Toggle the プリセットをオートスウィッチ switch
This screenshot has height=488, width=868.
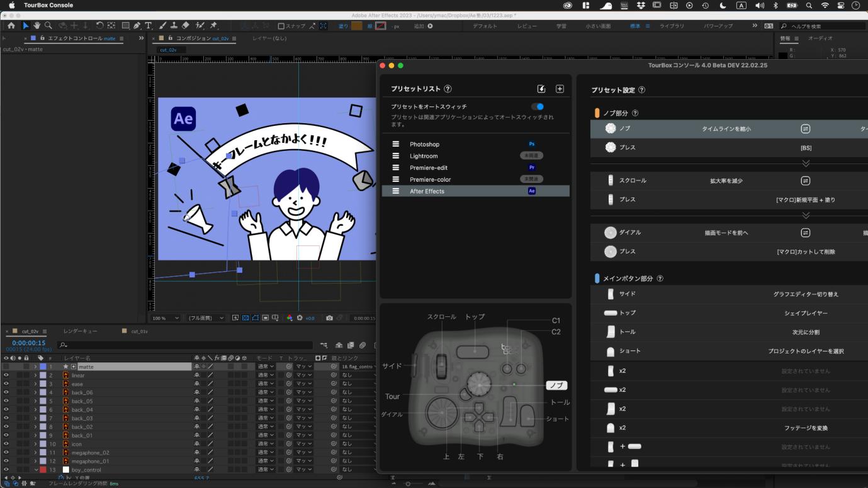(x=537, y=106)
